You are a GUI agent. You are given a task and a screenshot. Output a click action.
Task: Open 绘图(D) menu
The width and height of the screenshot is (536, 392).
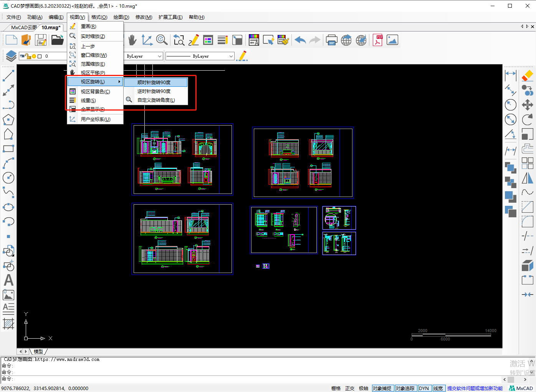[x=121, y=17]
